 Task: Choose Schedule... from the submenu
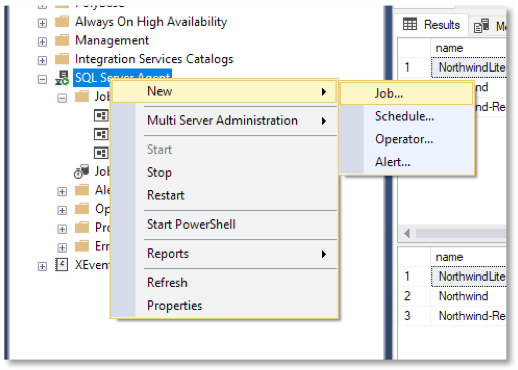(x=407, y=116)
